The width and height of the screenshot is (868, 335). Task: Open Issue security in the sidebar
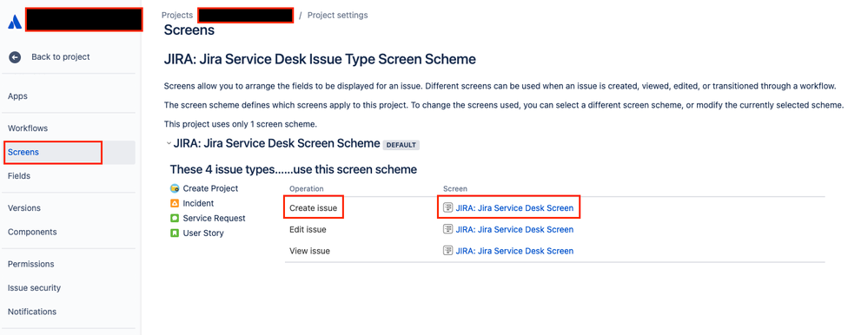(x=35, y=288)
